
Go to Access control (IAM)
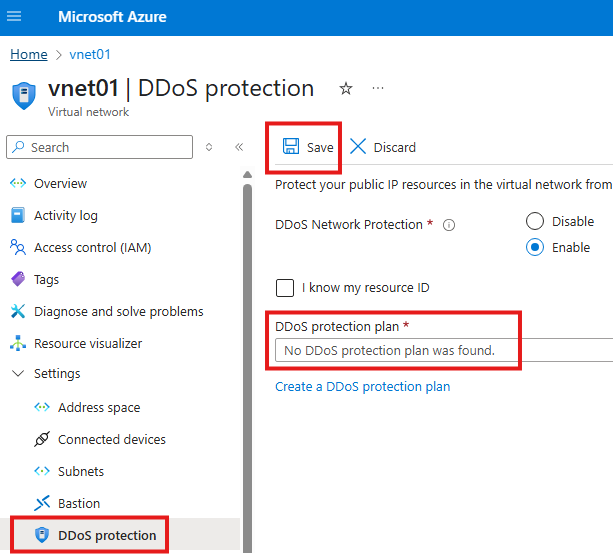coord(93,247)
